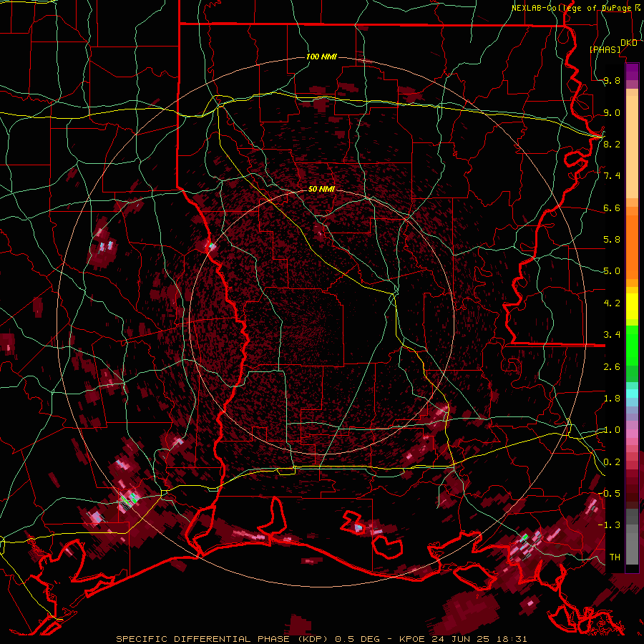The width and height of the screenshot is (644, 644).
Task: Pick the cyan band of the color bar
Action: (632, 394)
